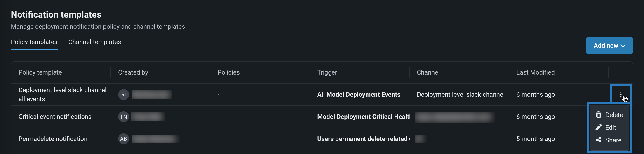Screen dimensions: 644x154
Task: Open the three-dot actions menu icon
Action: [620, 94]
